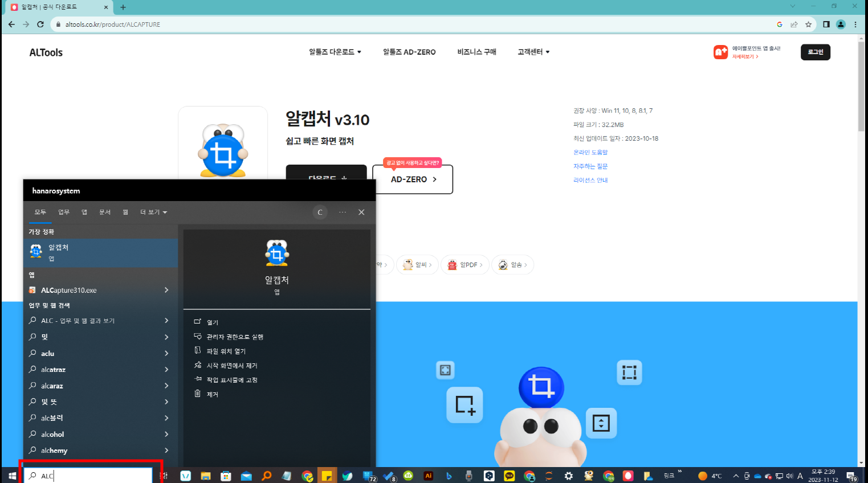
Task: Select 시작 화면에서 제거 option
Action: tap(231, 365)
